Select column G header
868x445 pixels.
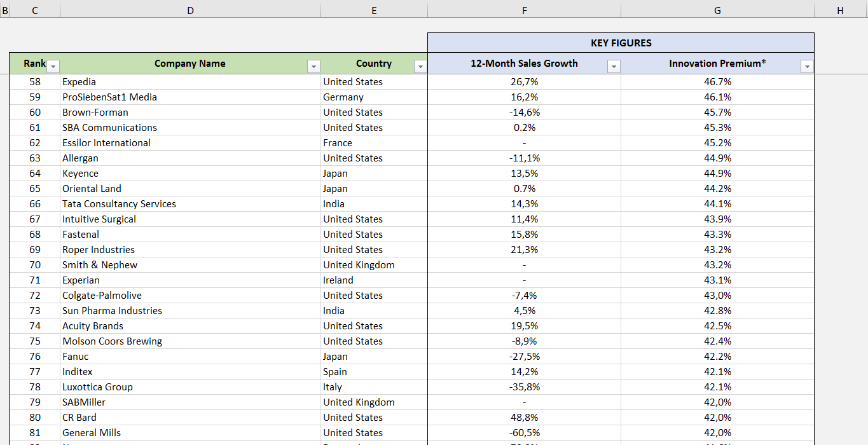[717, 10]
